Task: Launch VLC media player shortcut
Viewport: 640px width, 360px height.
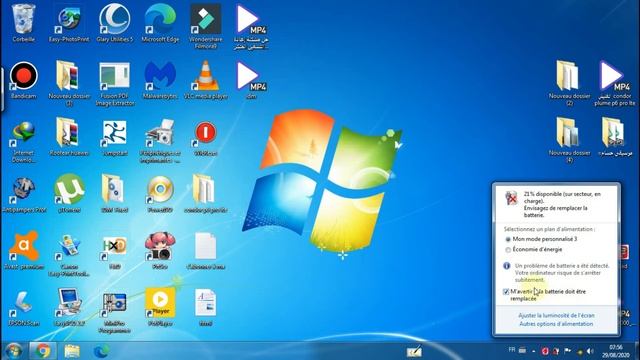Action: 206,80
